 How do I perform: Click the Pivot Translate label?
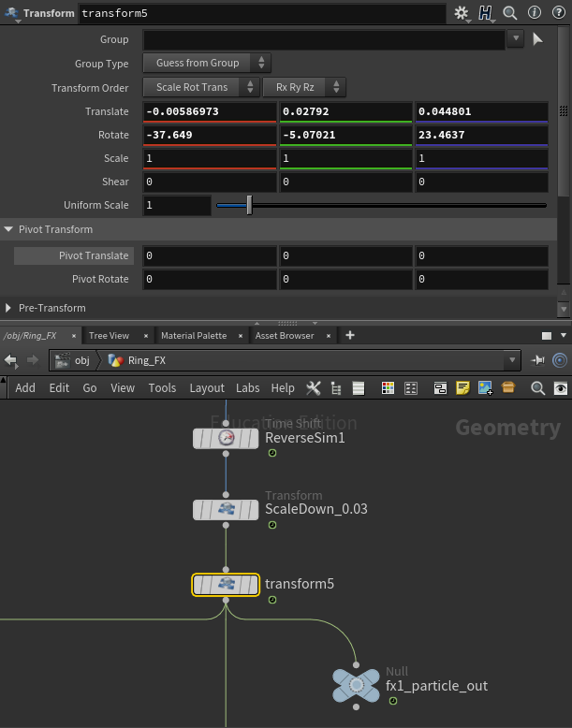click(x=94, y=255)
